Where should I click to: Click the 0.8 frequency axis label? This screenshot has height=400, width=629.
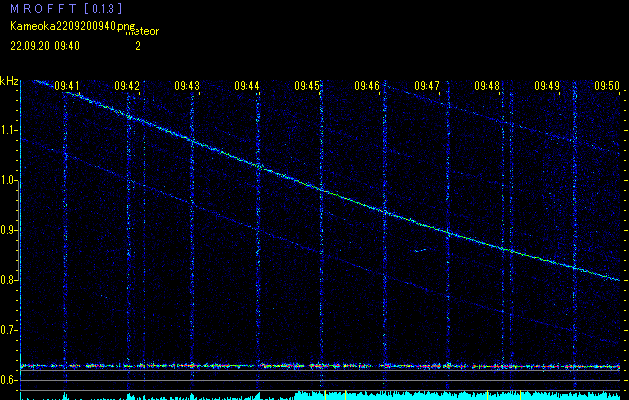click(x=8, y=280)
